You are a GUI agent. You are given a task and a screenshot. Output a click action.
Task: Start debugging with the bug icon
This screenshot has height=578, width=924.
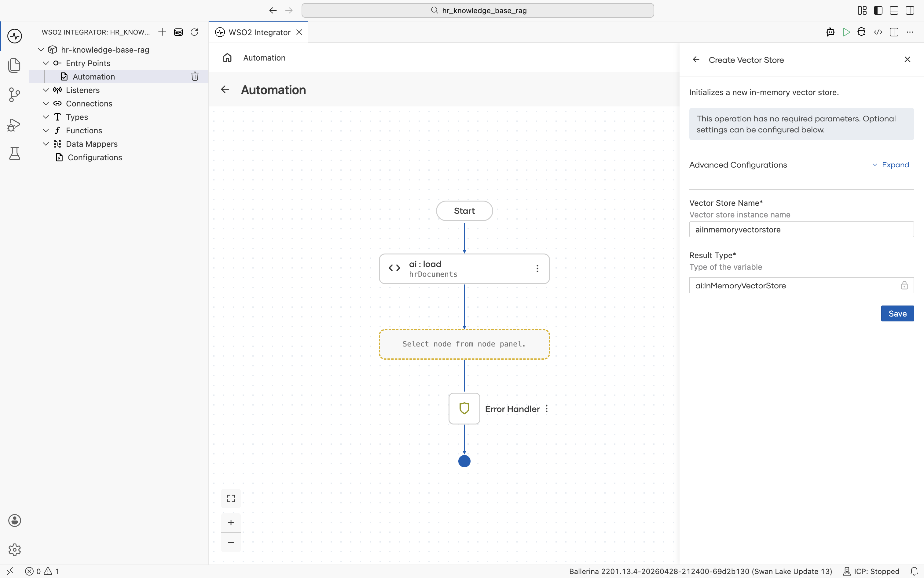pyautogui.click(x=861, y=32)
